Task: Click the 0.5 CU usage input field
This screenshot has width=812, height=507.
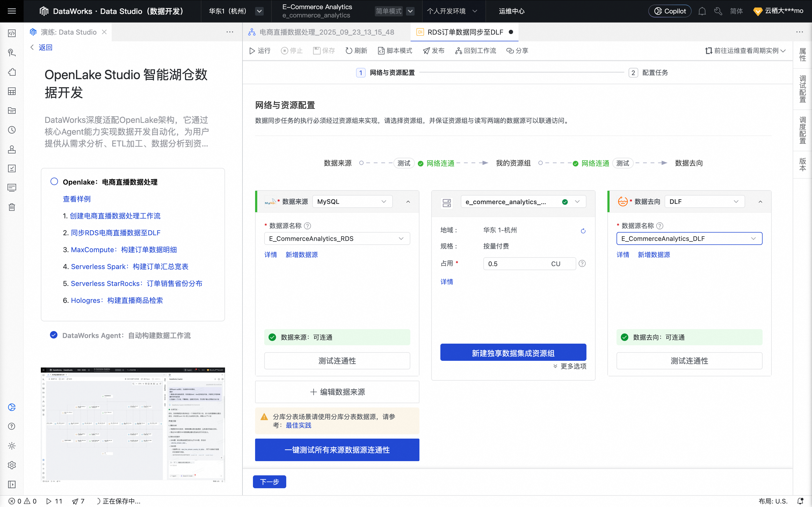Action: point(517,263)
